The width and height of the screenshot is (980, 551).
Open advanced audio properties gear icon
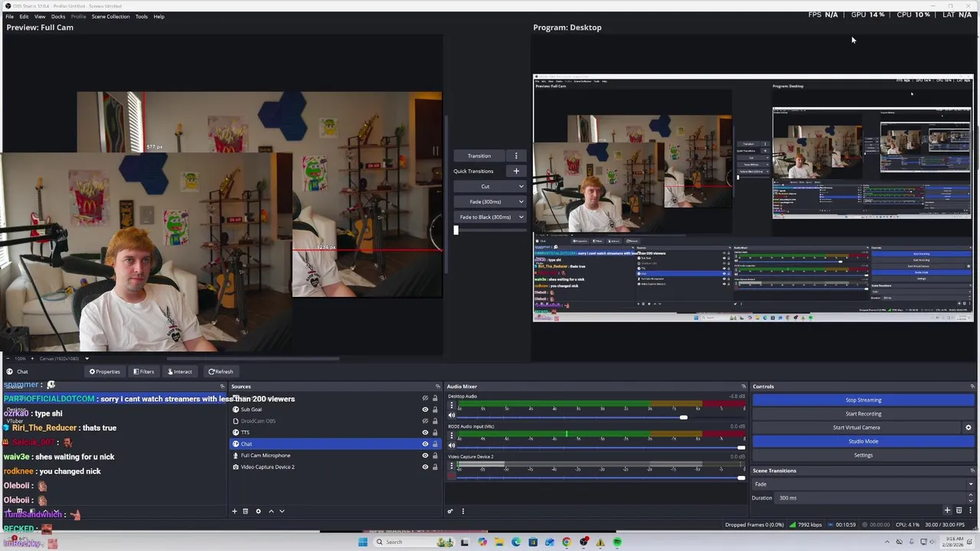(x=450, y=511)
